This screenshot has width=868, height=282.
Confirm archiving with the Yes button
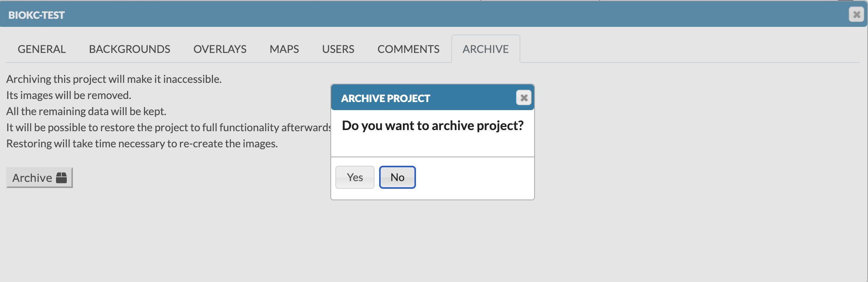pyautogui.click(x=355, y=177)
